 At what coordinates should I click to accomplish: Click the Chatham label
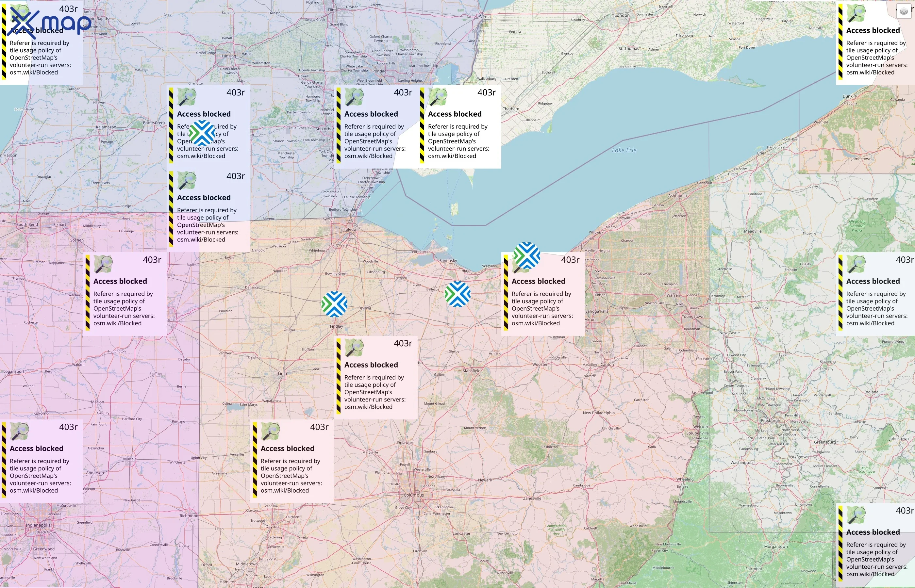(x=510, y=109)
